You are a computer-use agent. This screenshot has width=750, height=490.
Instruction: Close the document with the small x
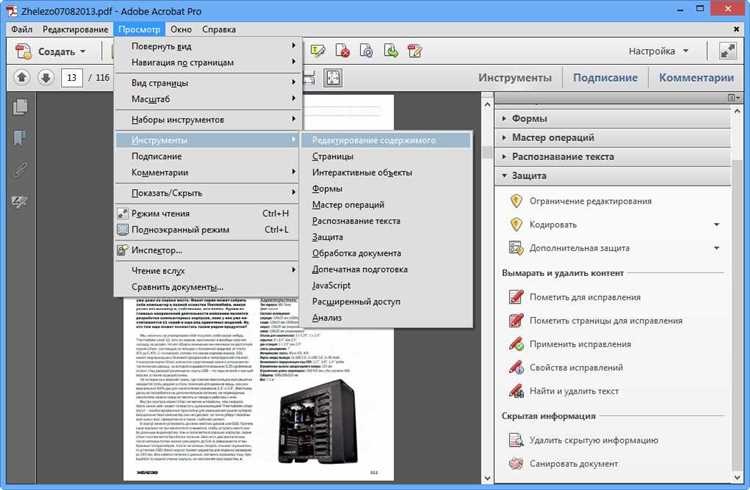click(x=737, y=29)
